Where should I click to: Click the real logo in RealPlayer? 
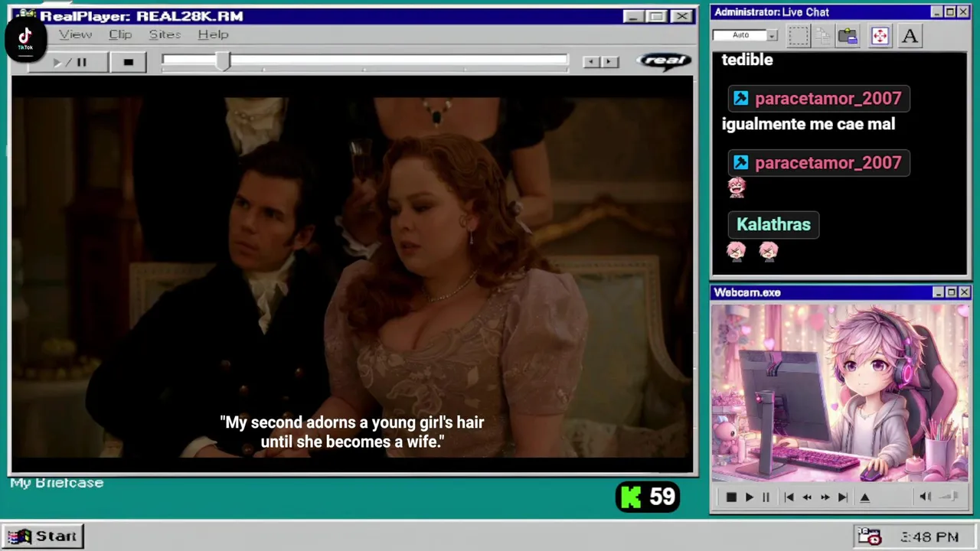click(664, 61)
